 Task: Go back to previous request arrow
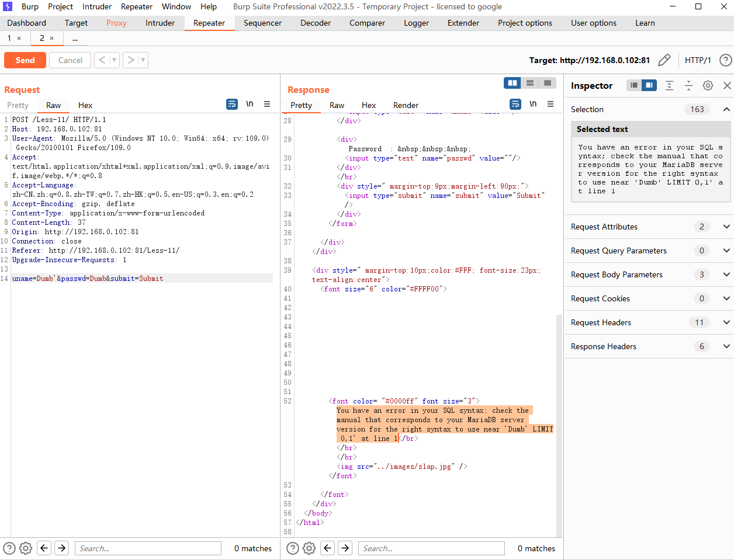102,60
